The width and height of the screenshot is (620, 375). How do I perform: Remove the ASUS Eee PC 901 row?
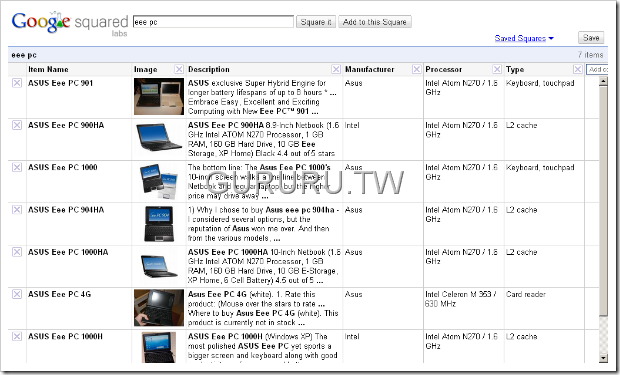point(17,83)
